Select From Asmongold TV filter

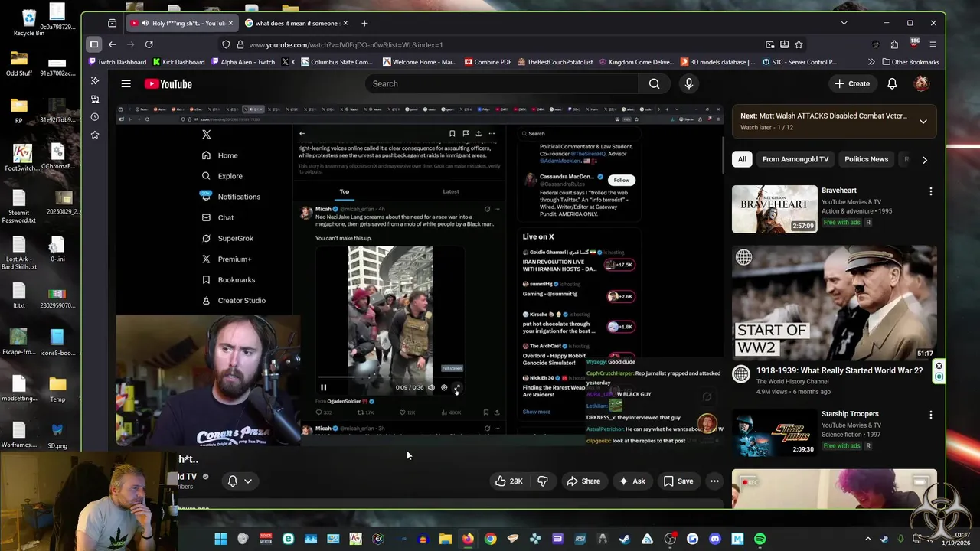point(795,159)
